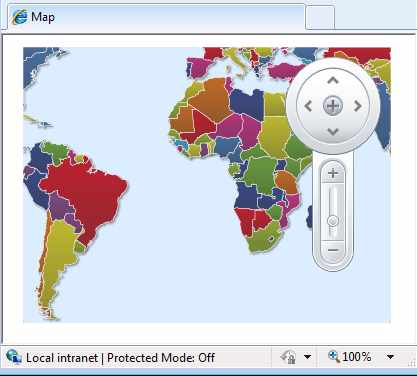Expand the zoom level dropdown arrow
417x376 pixels.
tap(390, 357)
